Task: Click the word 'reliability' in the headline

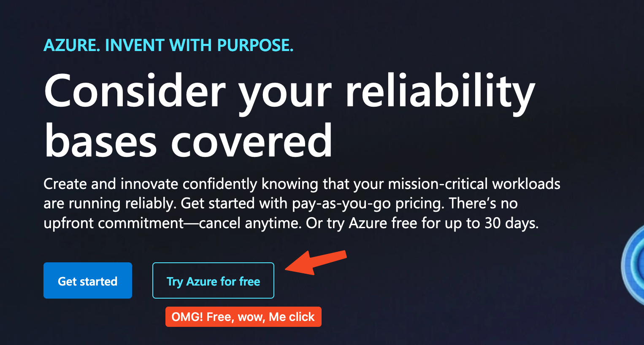Action: [x=441, y=93]
